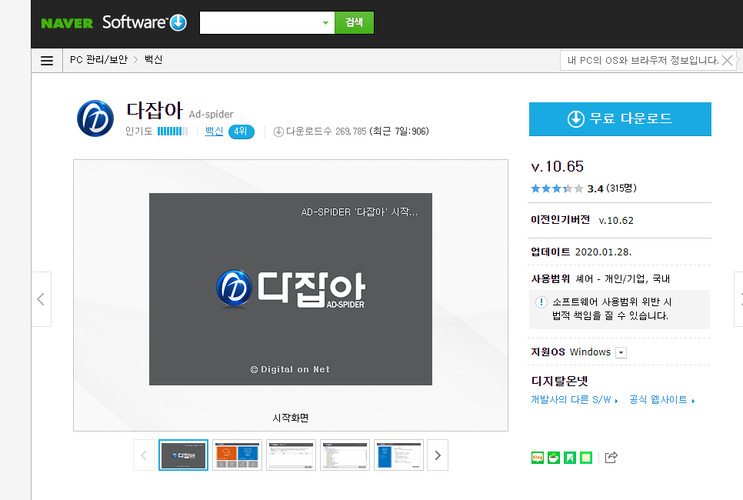Go to previous software page arrow

tap(41, 299)
